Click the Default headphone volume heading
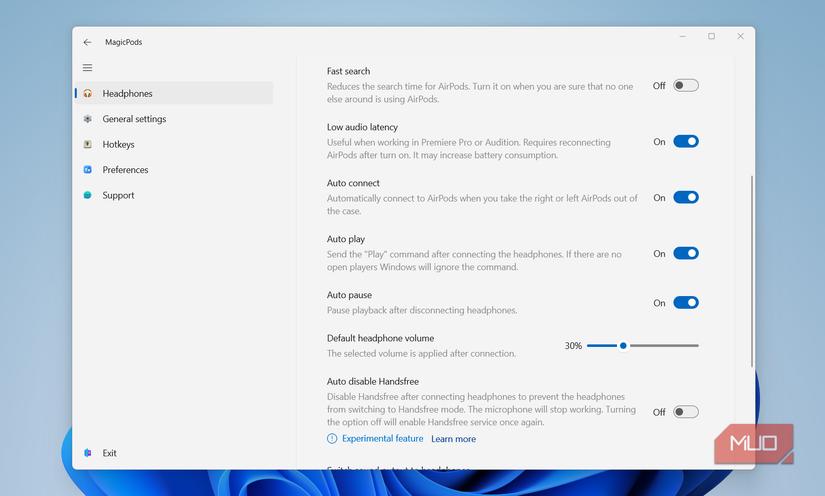Screen dimensions: 825x496 380,338
